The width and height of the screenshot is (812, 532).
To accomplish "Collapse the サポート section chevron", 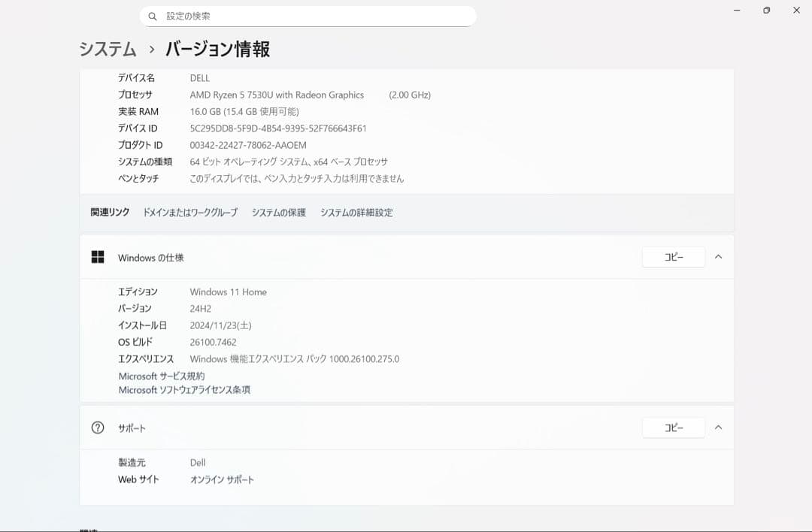I will [x=718, y=427].
